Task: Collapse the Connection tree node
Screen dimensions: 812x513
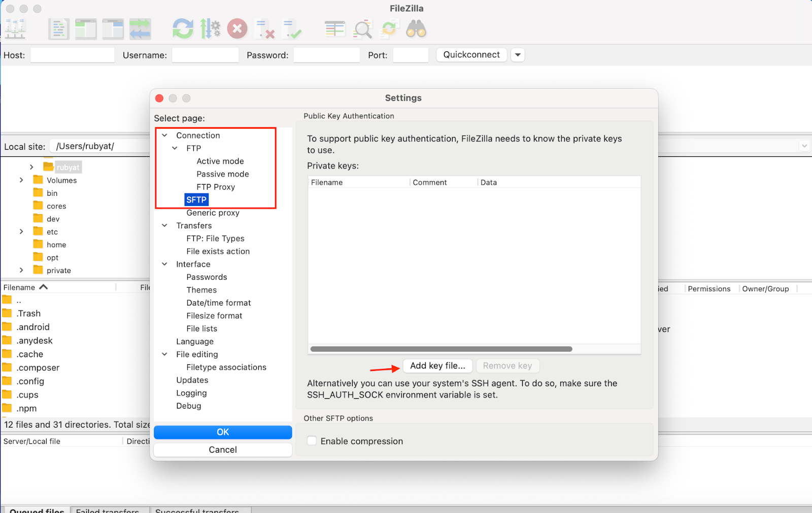Action: point(164,135)
